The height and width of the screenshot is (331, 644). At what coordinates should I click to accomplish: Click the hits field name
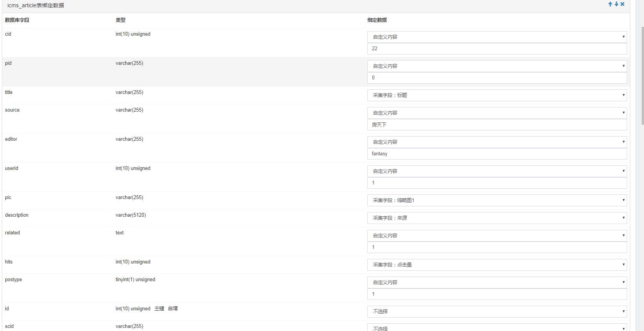point(9,262)
